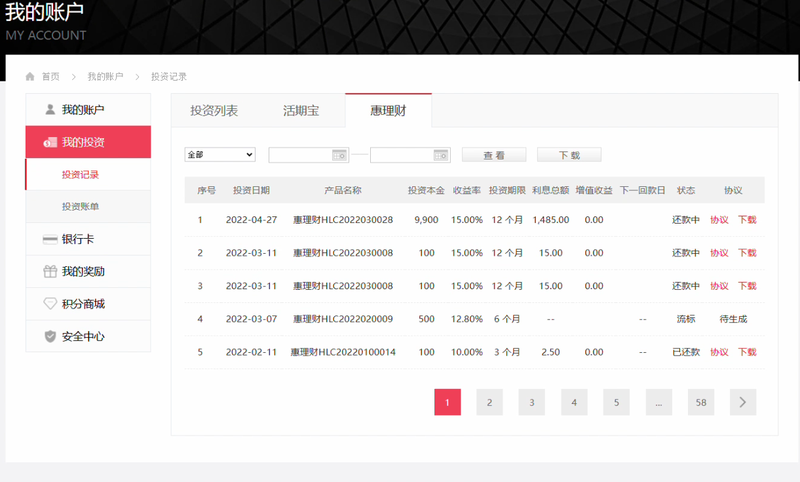Go to page 5
800x482 pixels.
[x=616, y=402]
